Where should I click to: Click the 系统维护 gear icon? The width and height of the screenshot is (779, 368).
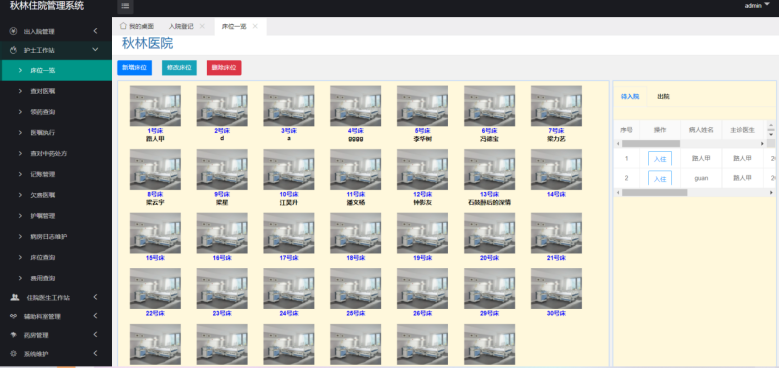click(x=14, y=354)
